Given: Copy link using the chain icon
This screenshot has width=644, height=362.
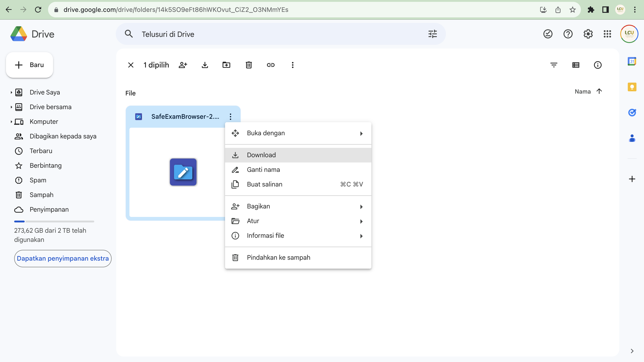Looking at the screenshot, I should [x=271, y=65].
